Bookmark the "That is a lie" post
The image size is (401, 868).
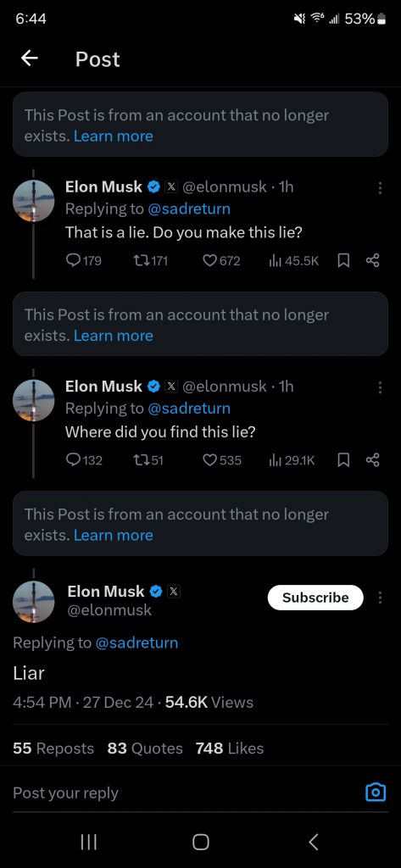tap(343, 261)
